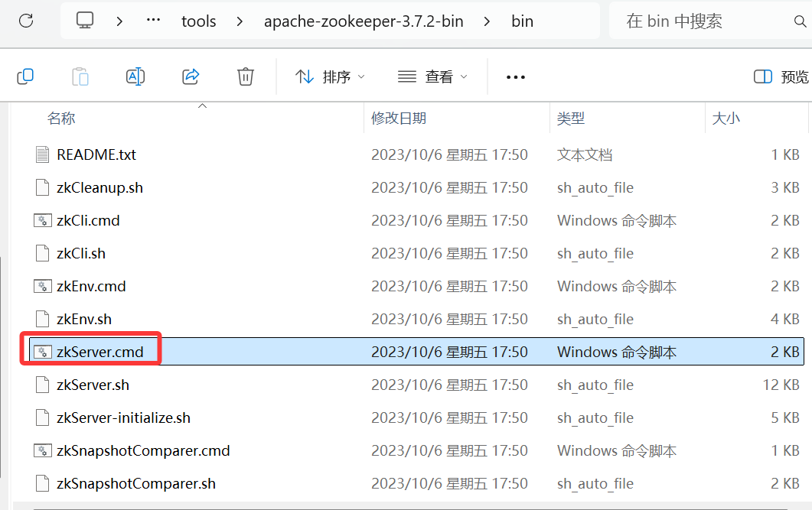Toggle the 预览 preview pane
The image size is (812, 510).
(x=781, y=77)
